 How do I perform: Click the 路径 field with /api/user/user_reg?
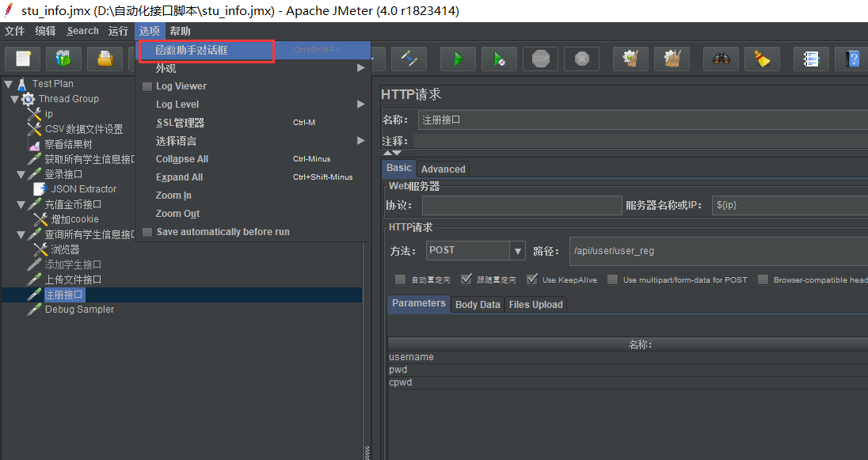[718, 251]
